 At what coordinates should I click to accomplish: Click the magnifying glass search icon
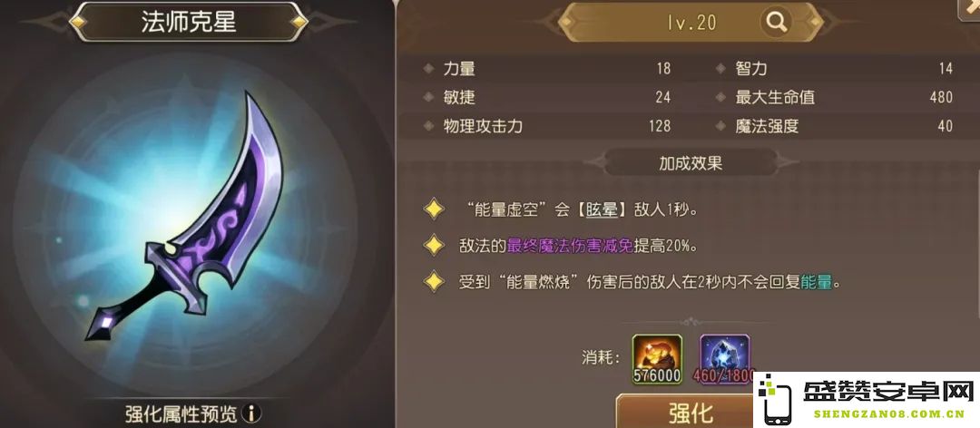(776, 23)
